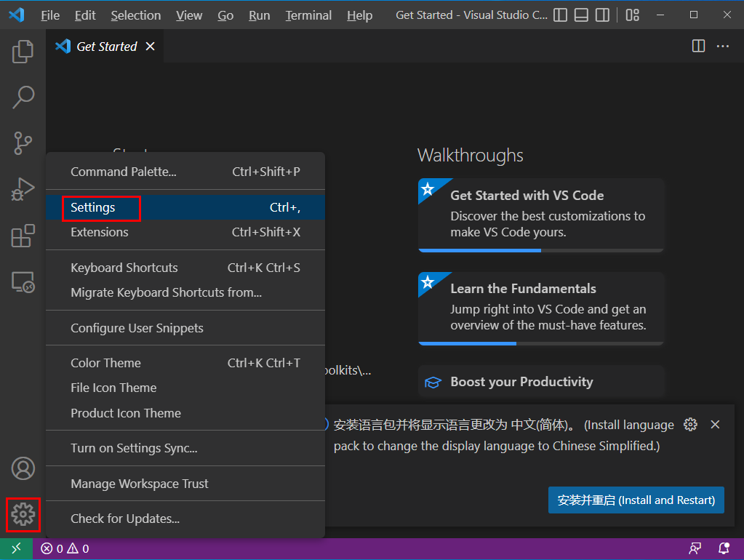Toggle the primary side bar layout
The width and height of the screenshot is (744, 560).
click(x=561, y=15)
